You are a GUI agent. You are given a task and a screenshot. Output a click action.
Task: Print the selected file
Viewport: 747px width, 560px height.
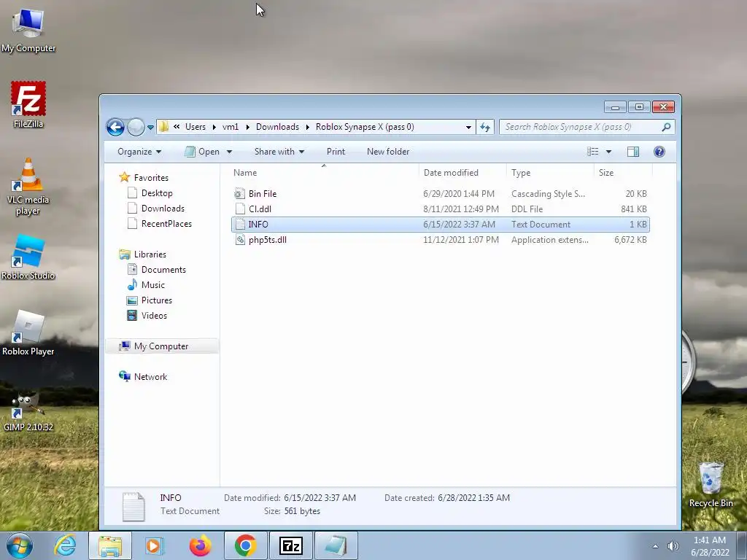[x=336, y=152]
